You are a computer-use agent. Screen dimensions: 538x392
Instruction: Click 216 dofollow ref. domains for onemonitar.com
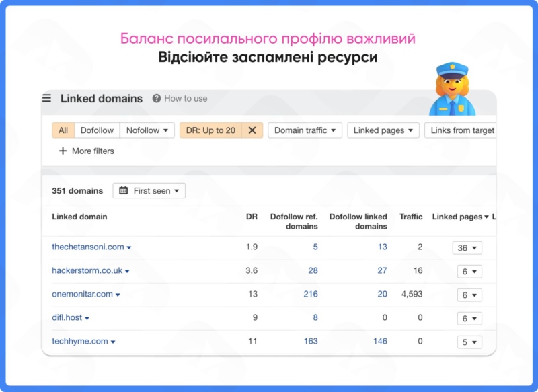[310, 294]
